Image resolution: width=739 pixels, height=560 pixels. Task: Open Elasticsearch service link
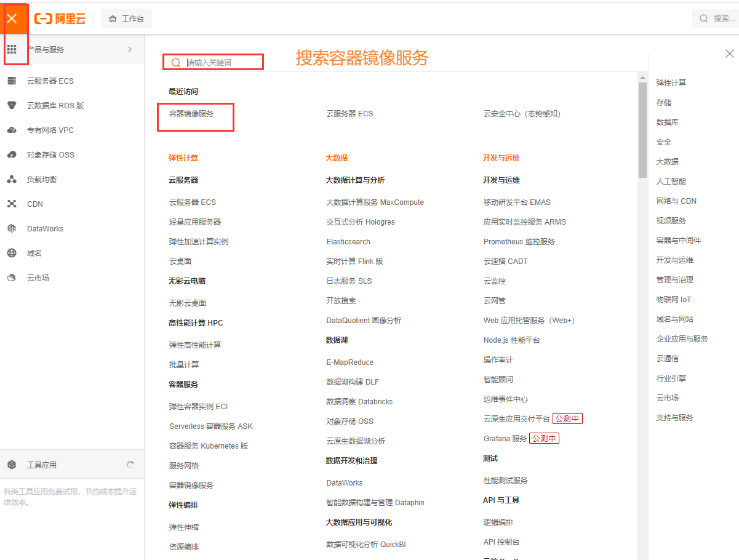tap(348, 241)
